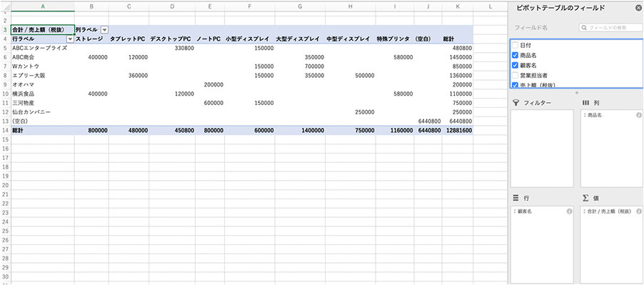The width and height of the screenshot is (644, 285).
Task: Open info for 合計 / 売上額 value field
Action: coord(639,211)
